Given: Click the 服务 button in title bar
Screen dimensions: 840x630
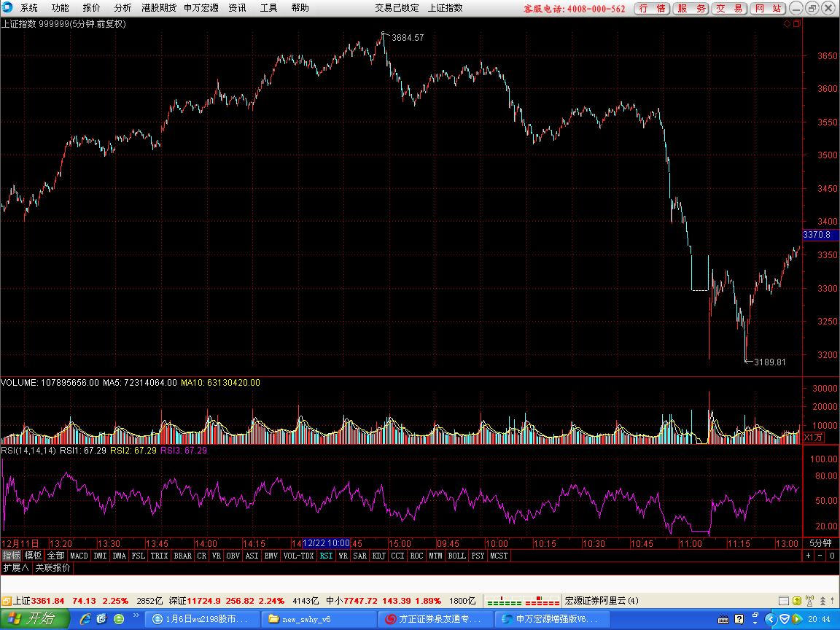Looking at the screenshot, I should (x=691, y=9).
